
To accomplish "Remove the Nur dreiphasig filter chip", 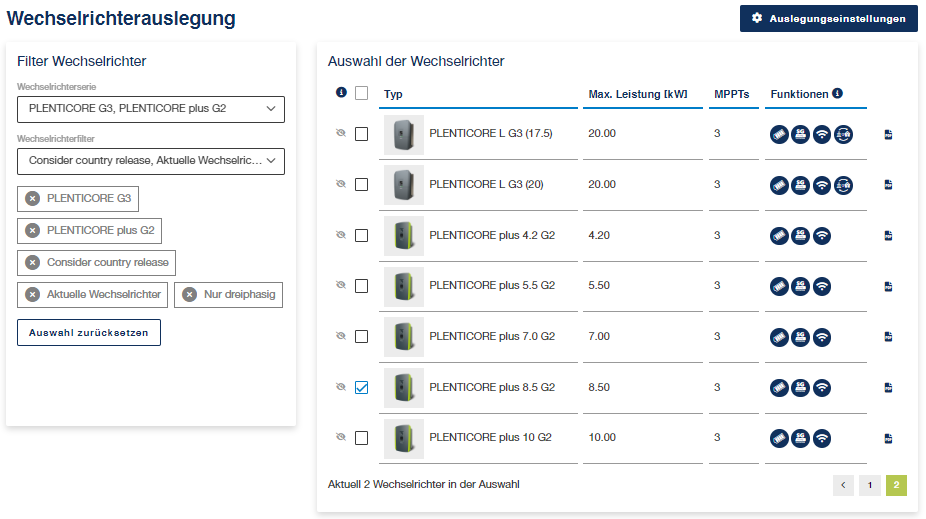I will tap(190, 295).
